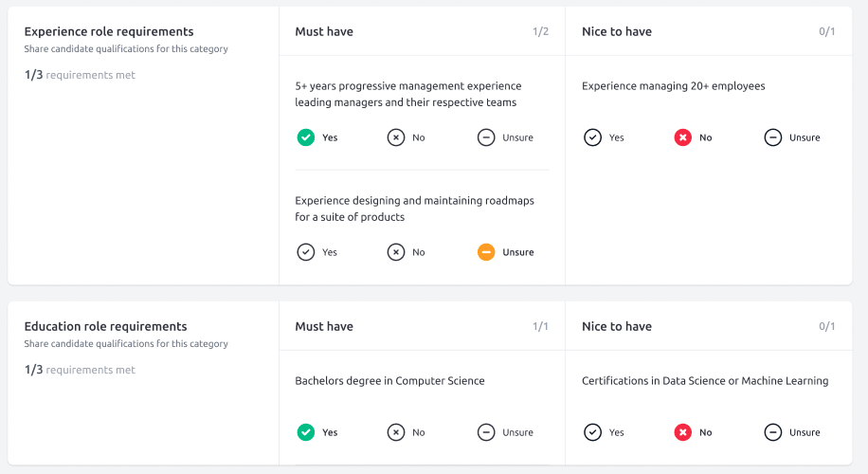Screen dimensions: 868x474
Task: Click the Experience role requirements heading
Action: point(109,31)
